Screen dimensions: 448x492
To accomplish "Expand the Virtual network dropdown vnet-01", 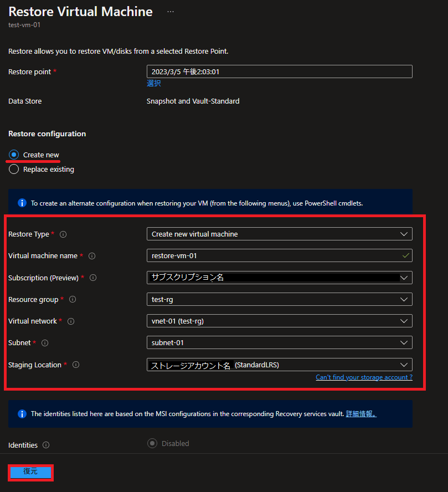I will [279, 321].
